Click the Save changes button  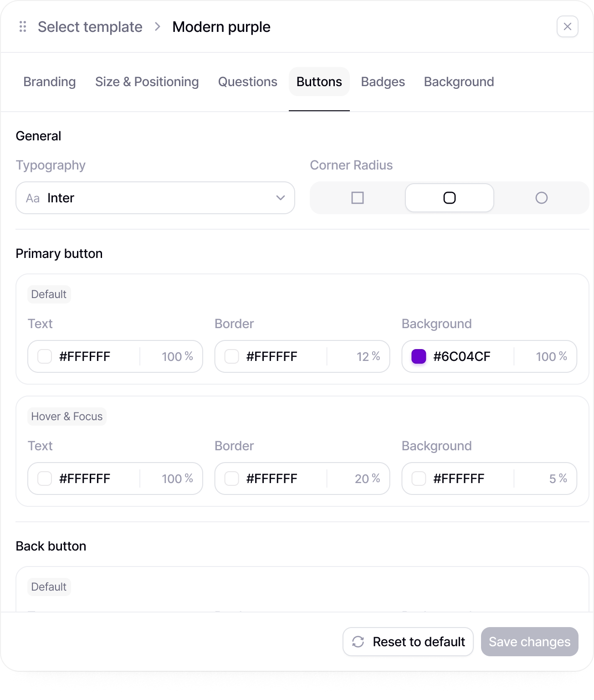pyautogui.click(x=530, y=642)
